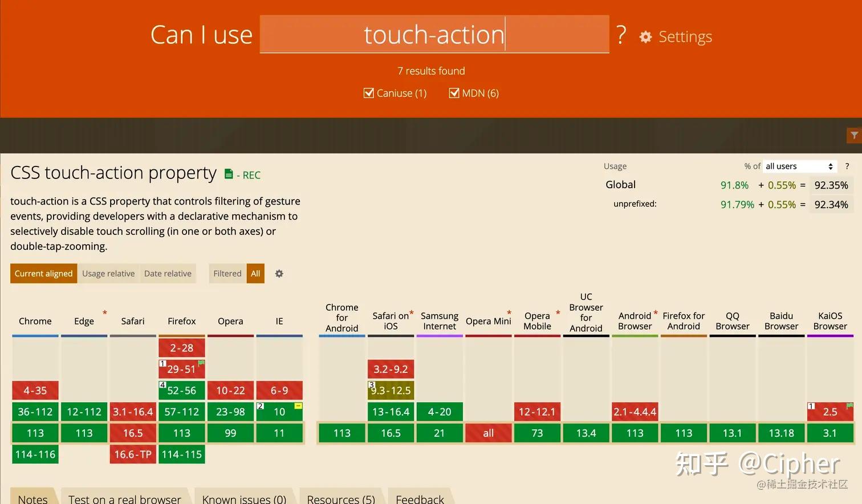Click the filter funnel icon at top right

pyautogui.click(x=853, y=135)
